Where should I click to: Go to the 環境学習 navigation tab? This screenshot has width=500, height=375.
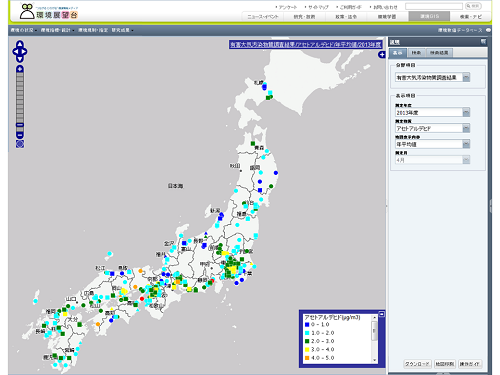pos(387,16)
